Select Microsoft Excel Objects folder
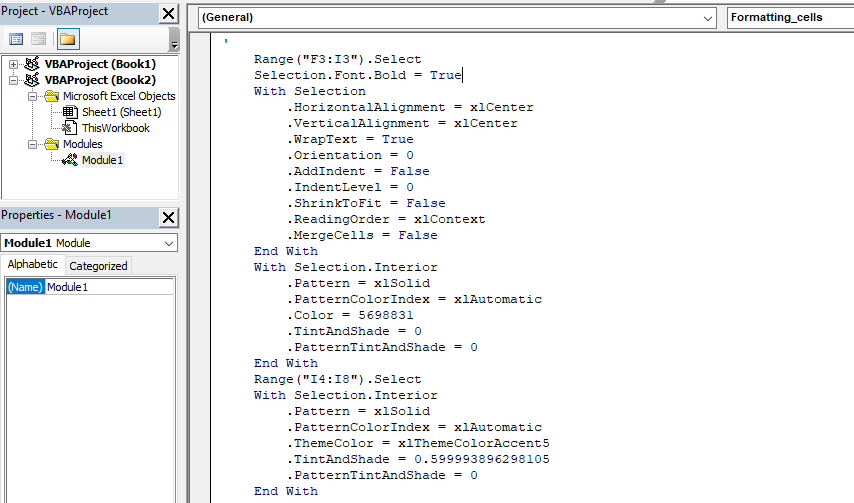The height and width of the screenshot is (503, 854). click(119, 96)
